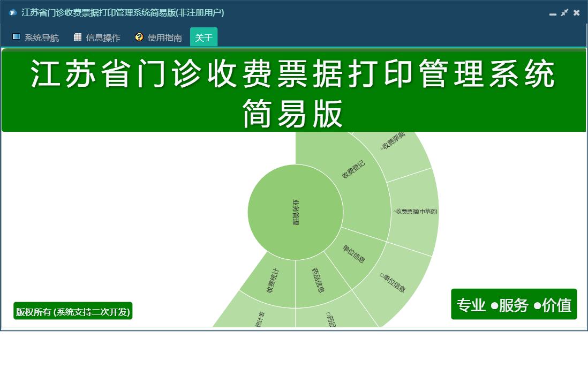Select the 收费统计 chart segment
588x390 pixels.
(273, 281)
